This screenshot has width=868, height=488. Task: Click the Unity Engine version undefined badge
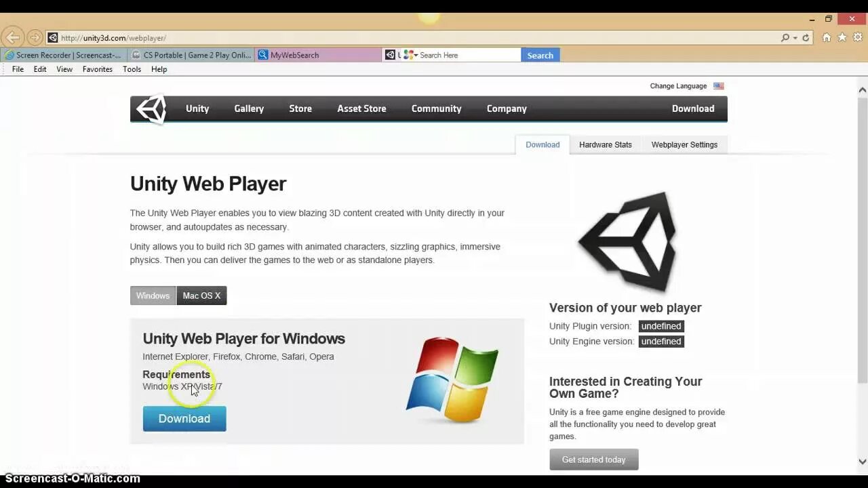click(661, 342)
